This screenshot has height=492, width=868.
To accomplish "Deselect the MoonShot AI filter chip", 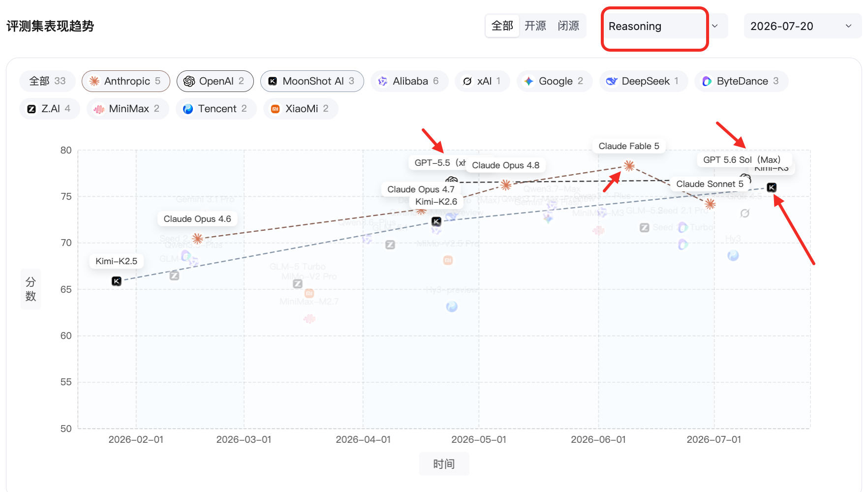I will point(312,81).
